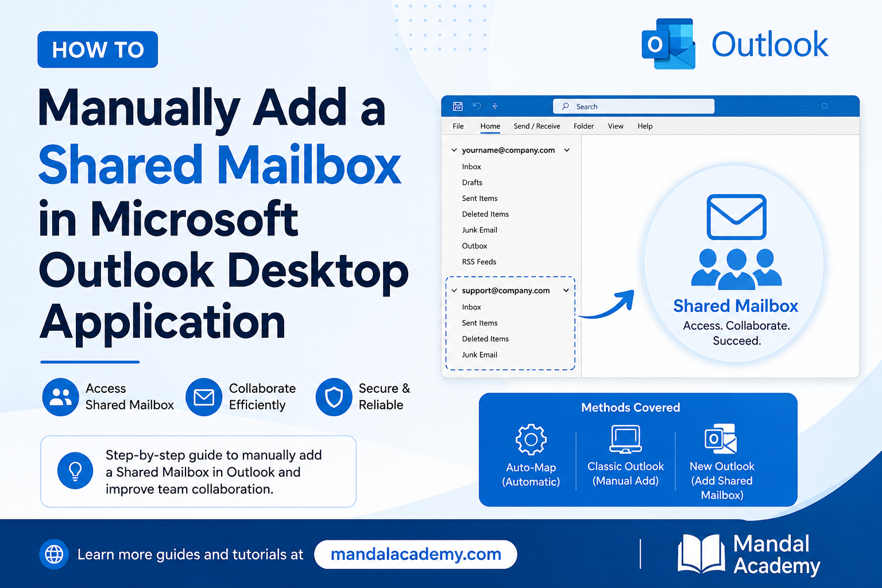Open the Quick Access Toolbar customize arrow
The image size is (882, 588).
[x=495, y=106]
